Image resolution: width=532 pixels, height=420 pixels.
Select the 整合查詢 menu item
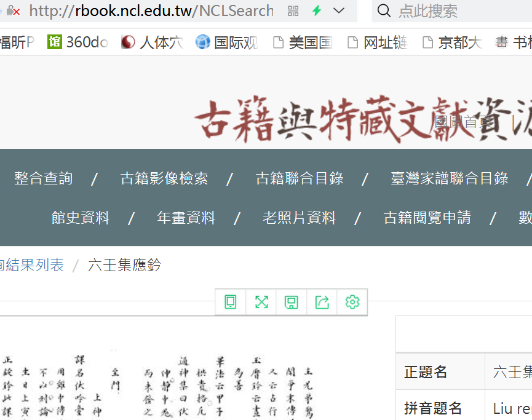click(44, 179)
